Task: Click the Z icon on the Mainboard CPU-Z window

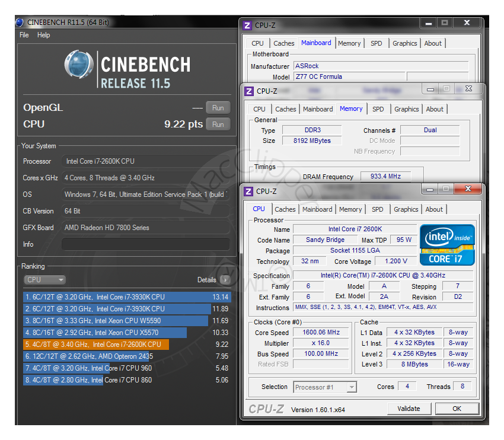Action: pos(247,25)
